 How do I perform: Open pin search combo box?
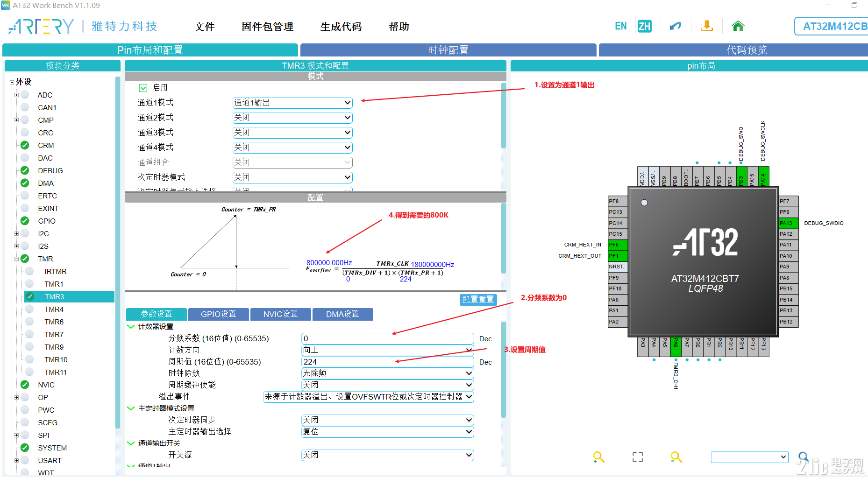pyautogui.click(x=749, y=457)
